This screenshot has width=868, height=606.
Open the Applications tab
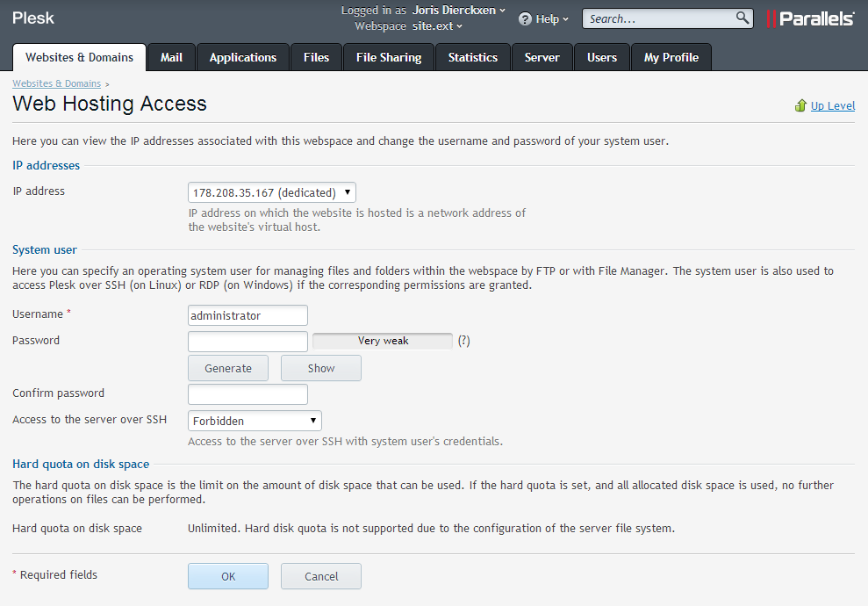(x=243, y=57)
